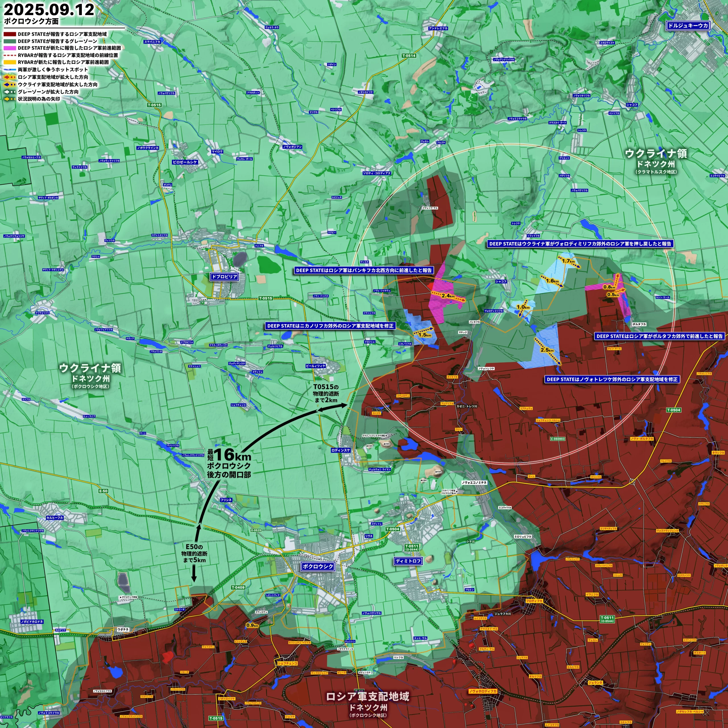
Task: Click the ニカノリフカ correction annotation box
Action: (330, 326)
